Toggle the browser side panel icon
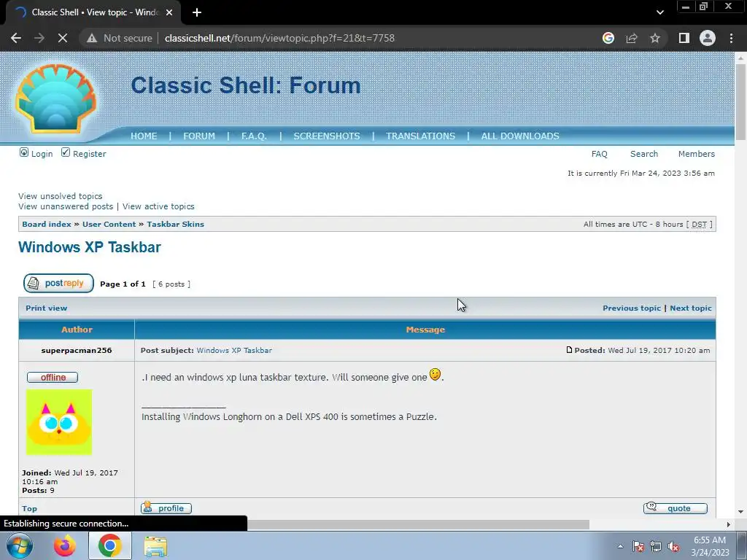747x560 pixels. (x=684, y=38)
